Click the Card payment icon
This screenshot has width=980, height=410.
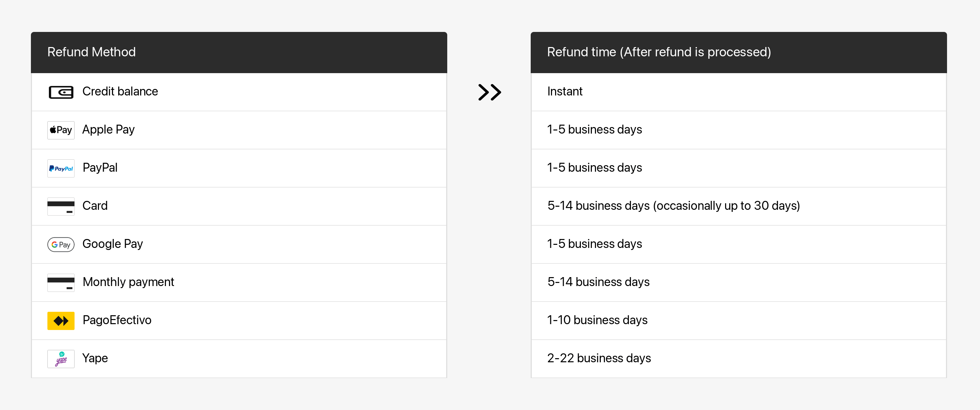pyautogui.click(x=61, y=206)
